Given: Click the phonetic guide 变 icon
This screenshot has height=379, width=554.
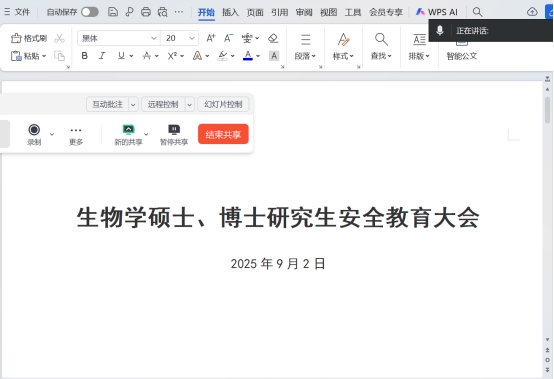Looking at the screenshot, I should pyautogui.click(x=247, y=38).
